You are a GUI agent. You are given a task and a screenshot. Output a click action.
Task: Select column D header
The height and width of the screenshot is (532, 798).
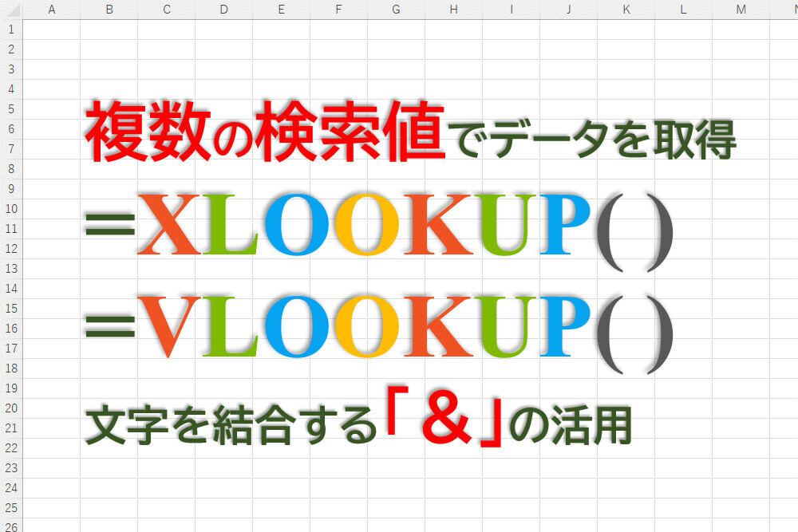coord(224,10)
